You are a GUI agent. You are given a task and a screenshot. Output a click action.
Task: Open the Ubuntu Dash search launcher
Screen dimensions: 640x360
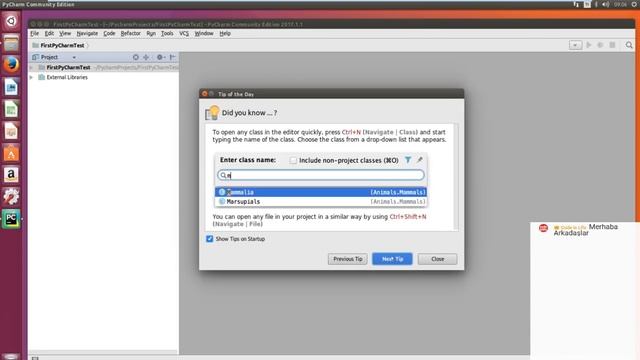point(11,20)
